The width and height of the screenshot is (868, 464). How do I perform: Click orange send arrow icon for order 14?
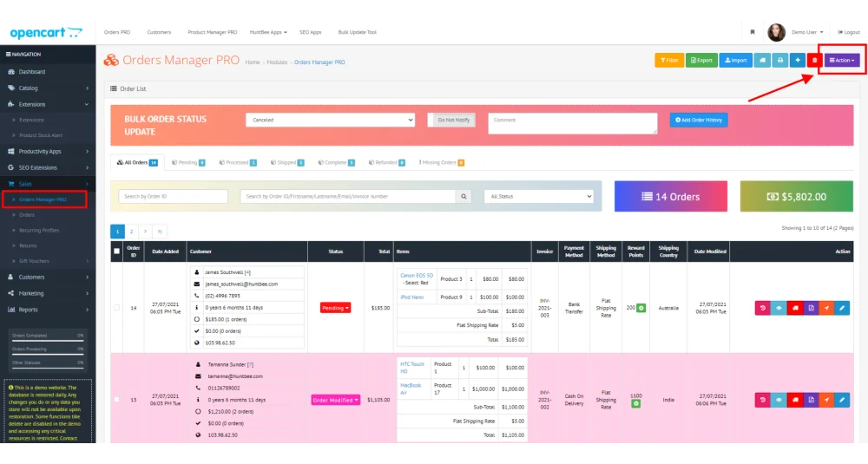(x=826, y=308)
